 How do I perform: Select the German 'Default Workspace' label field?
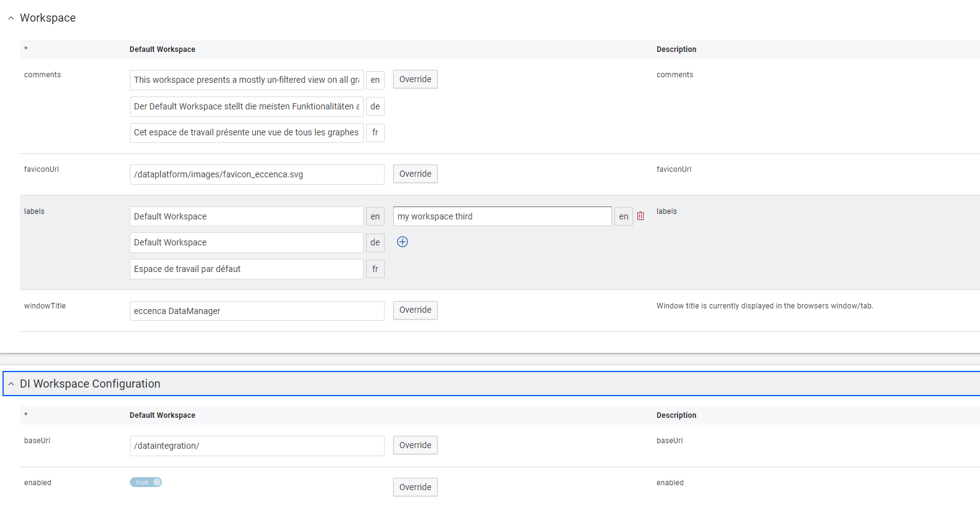pos(247,242)
